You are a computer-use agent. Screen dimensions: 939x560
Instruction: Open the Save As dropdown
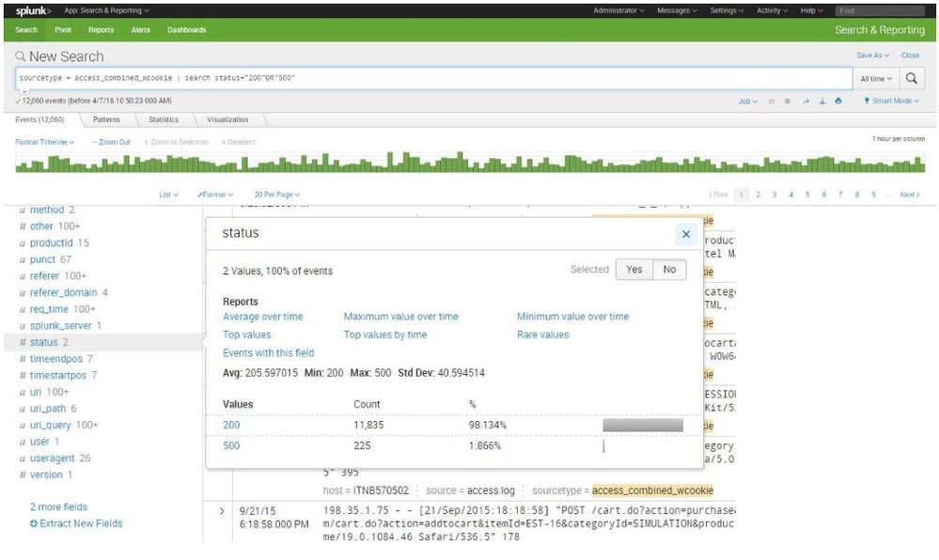(x=872, y=55)
